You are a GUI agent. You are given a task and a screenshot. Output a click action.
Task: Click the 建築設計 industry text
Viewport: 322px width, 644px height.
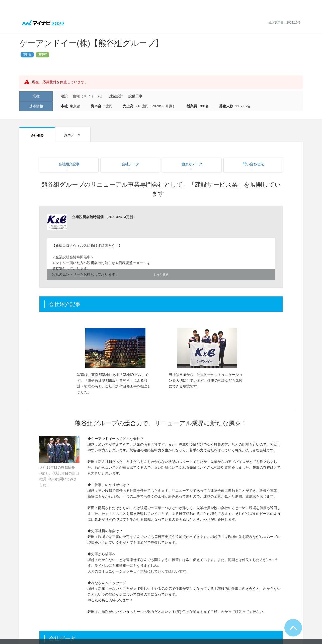pyautogui.click(x=116, y=96)
